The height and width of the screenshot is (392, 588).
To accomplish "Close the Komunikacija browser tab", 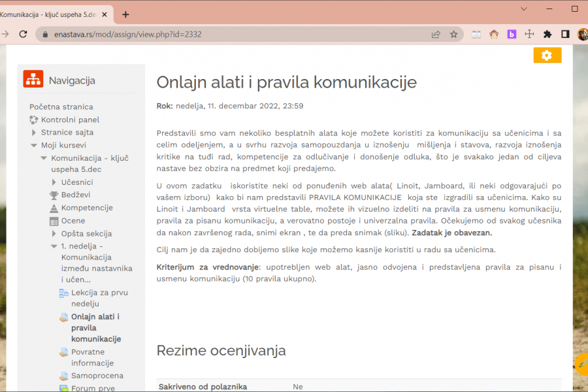I will click(105, 14).
